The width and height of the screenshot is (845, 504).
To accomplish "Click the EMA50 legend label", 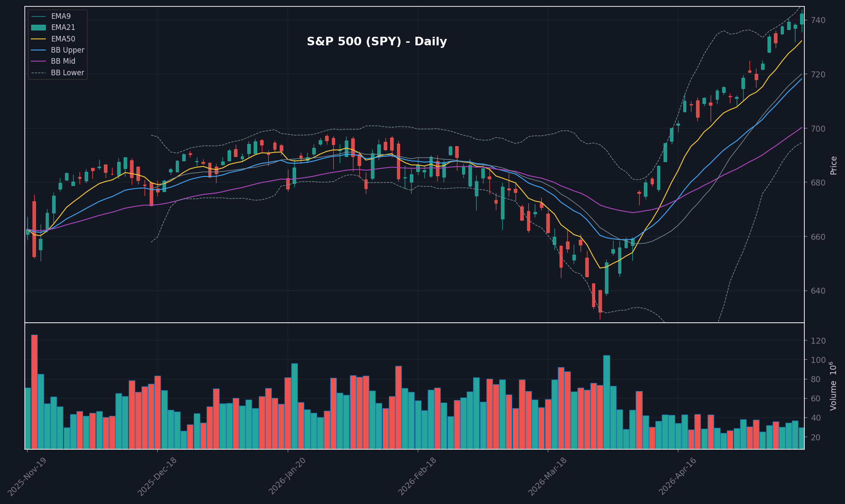I will 63,39.
